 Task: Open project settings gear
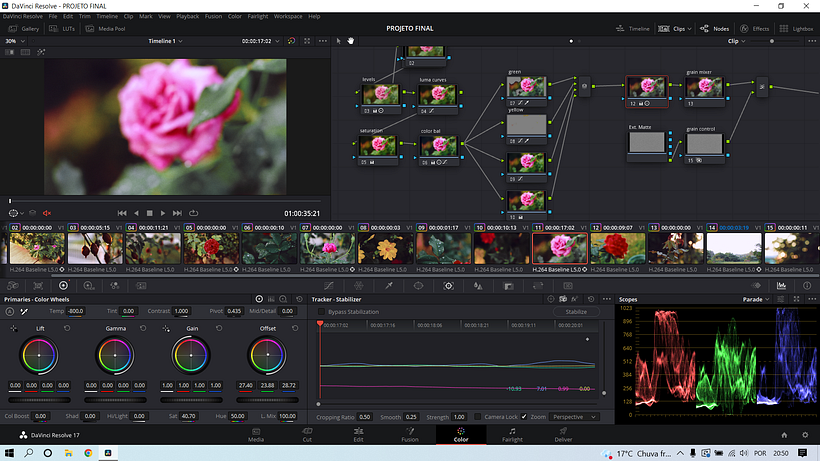pos(805,435)
